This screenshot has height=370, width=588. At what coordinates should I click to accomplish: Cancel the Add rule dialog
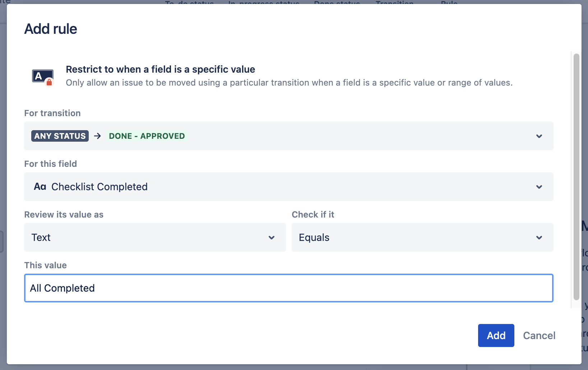[x=539, y=335]
